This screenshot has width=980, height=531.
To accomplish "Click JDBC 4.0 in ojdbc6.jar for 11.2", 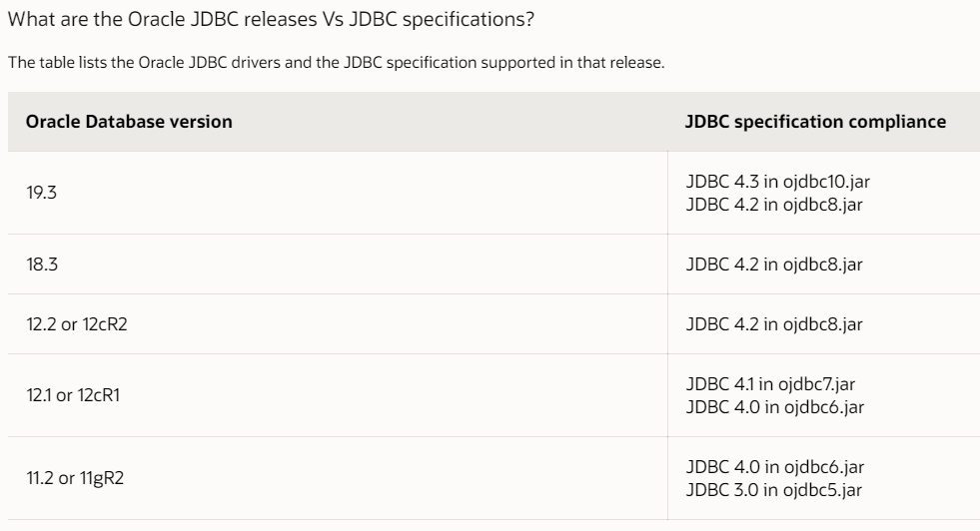I will (774, 467).
